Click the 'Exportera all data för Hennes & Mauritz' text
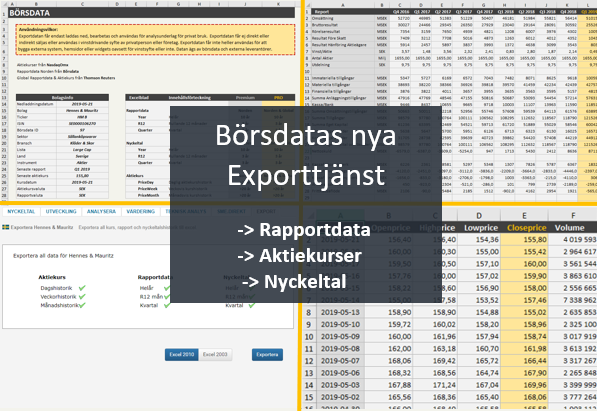Image resolution: width=597 pixels, height=411 pixels. (63, 256)
